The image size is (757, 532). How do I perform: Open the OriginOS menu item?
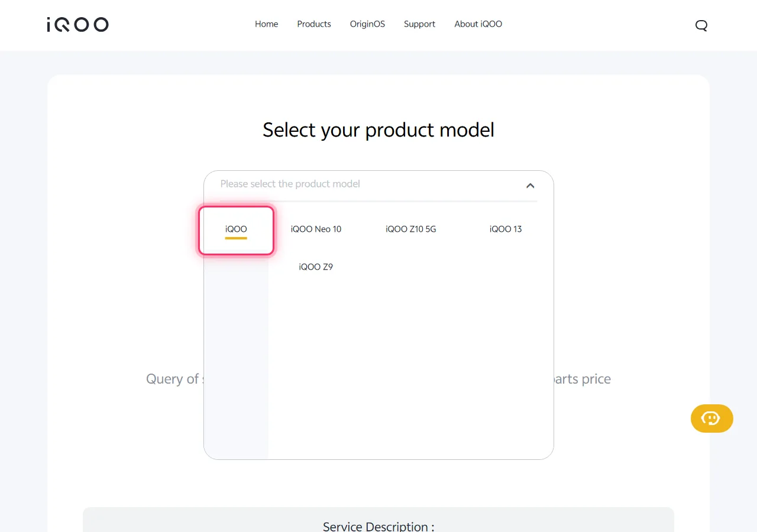[x=367, y=24]
